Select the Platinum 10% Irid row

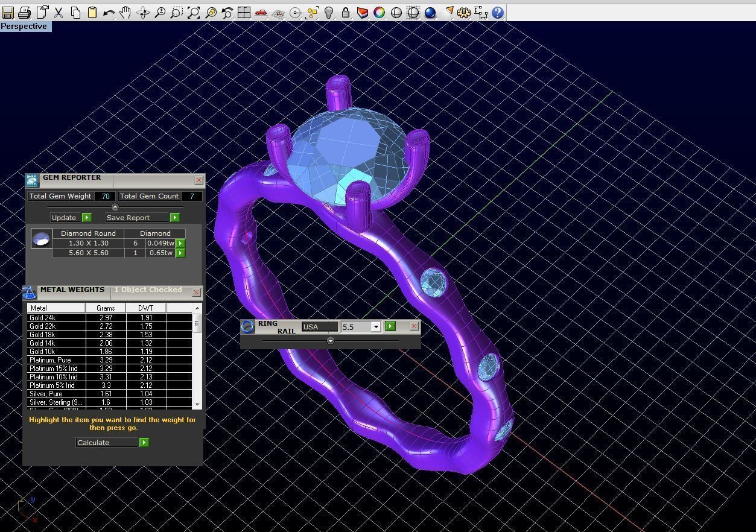coord(109,377)
